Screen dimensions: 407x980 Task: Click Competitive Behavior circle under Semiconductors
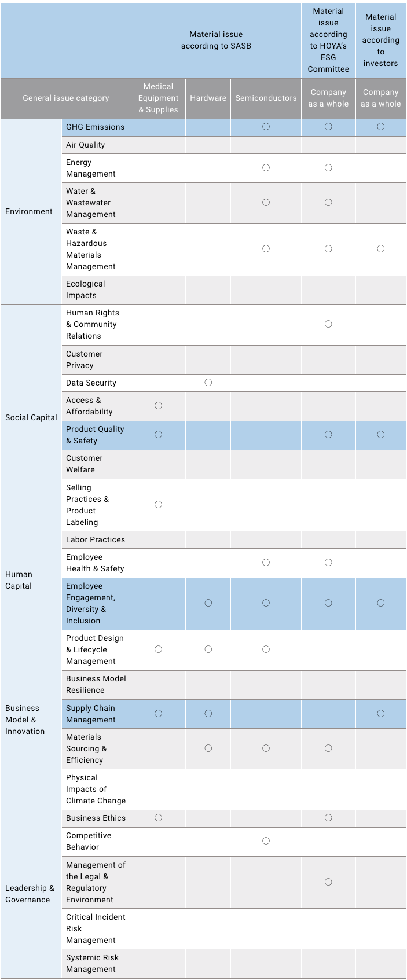click(x=266, y=841)
